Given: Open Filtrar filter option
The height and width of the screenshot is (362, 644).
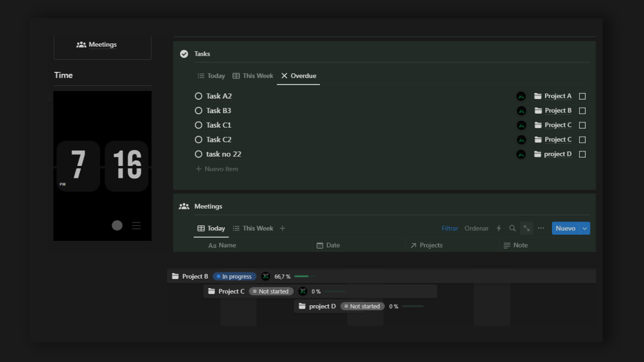Looking at the screenshot, I should [450, 228].
